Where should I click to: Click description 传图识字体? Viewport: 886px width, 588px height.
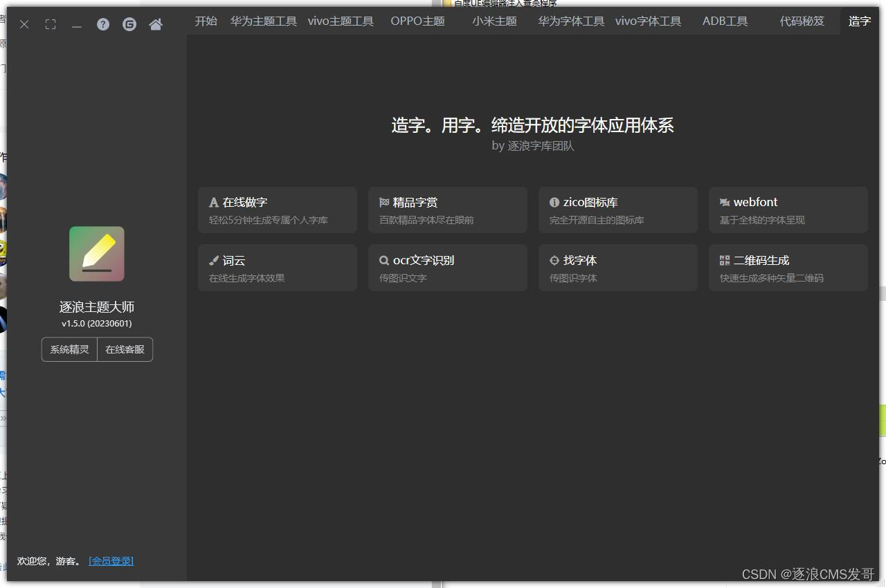573,279
